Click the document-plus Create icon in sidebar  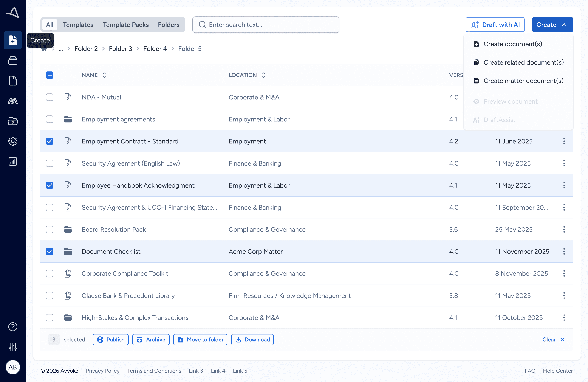(x=13, y=40)
